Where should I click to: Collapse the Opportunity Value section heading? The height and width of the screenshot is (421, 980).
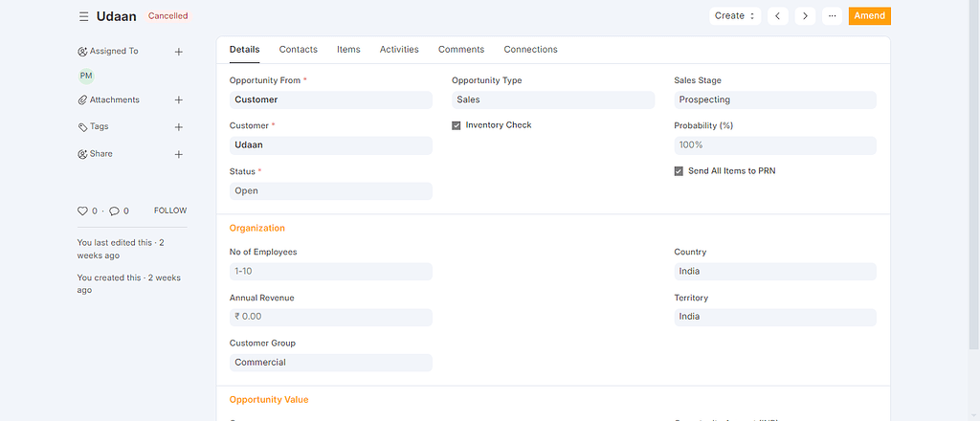tap(269, 400)
